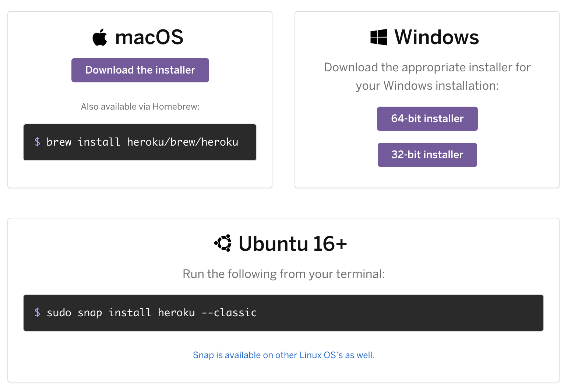
Task: Select the brew install heroku command text
Action: coord(142,142)
